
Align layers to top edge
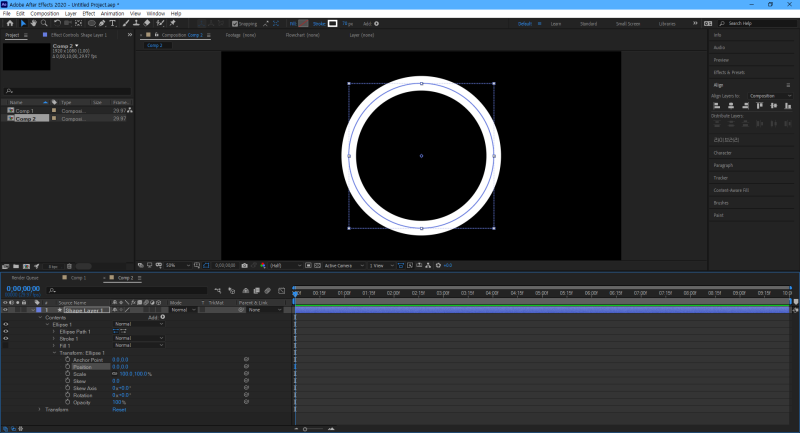coord(760,106)
